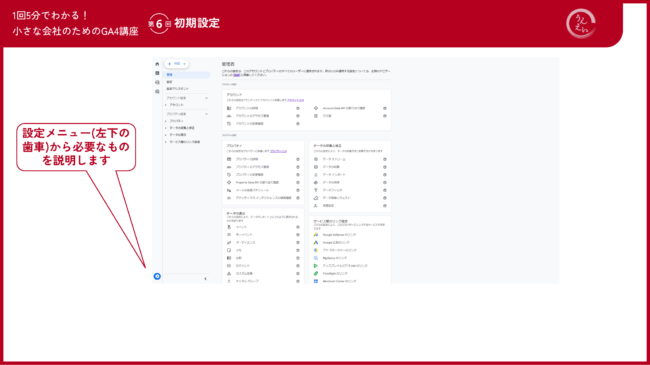Open アナリティクス インテリジェンスの検索履歴
650x365 pixels.
click(263, 198)
